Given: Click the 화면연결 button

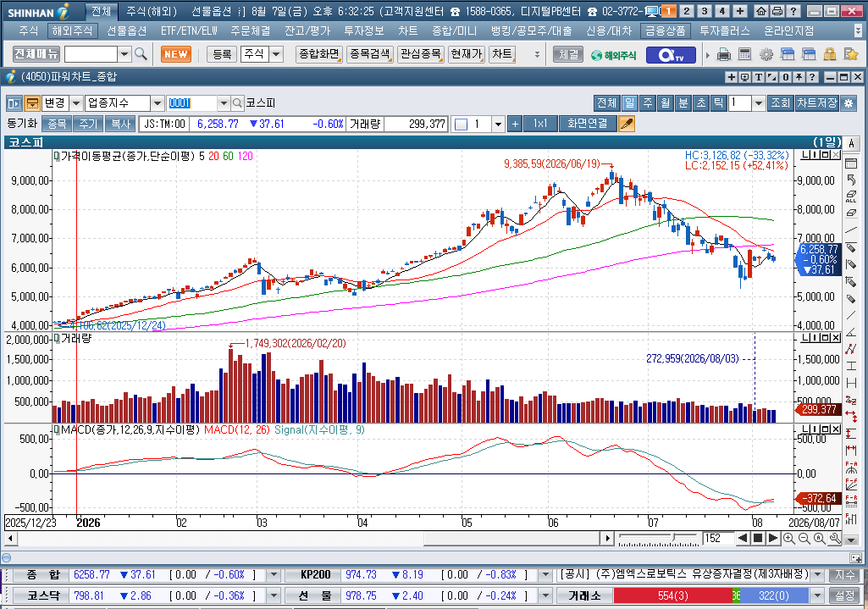Looking at the screenshot, I should click(x=588, y=124).
